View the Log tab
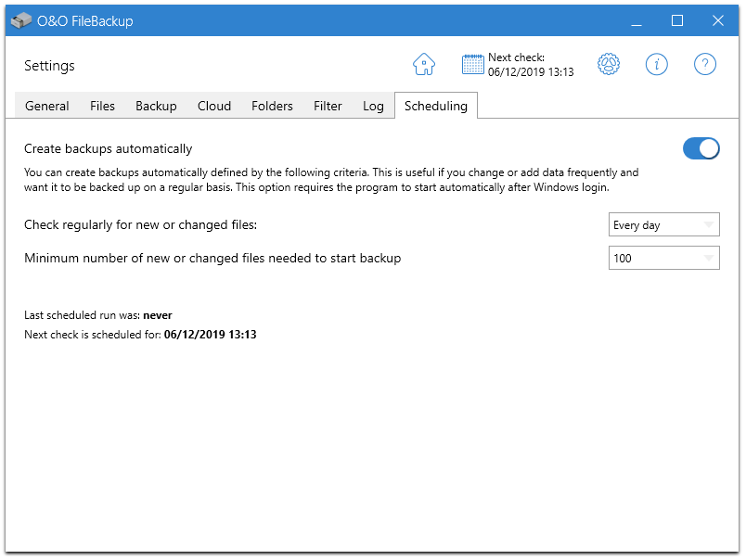The width and height of the screenshot is (746, 560). (373, 106)
